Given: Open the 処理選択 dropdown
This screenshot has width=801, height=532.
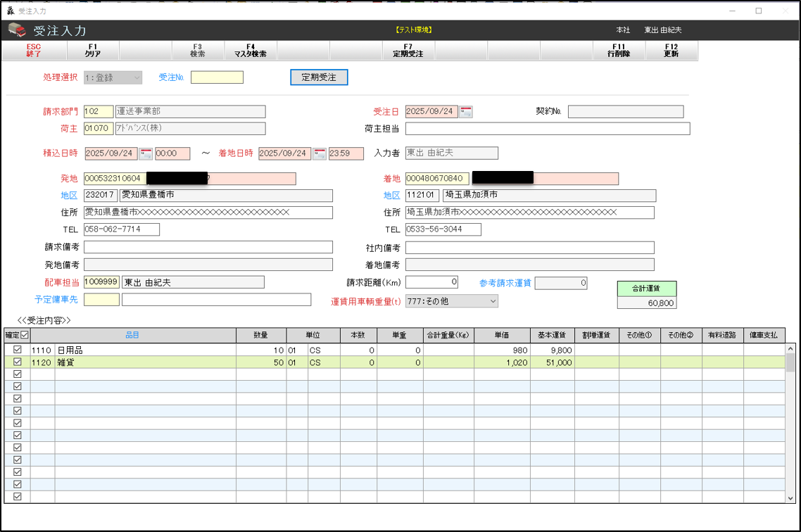Looking at the screenshot, I should tap(136, 77).
